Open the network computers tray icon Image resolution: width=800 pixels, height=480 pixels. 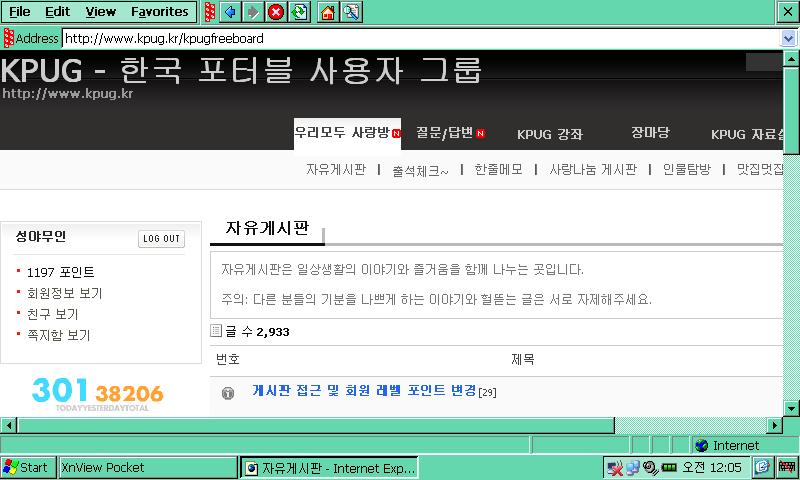(x=632, y=467)
